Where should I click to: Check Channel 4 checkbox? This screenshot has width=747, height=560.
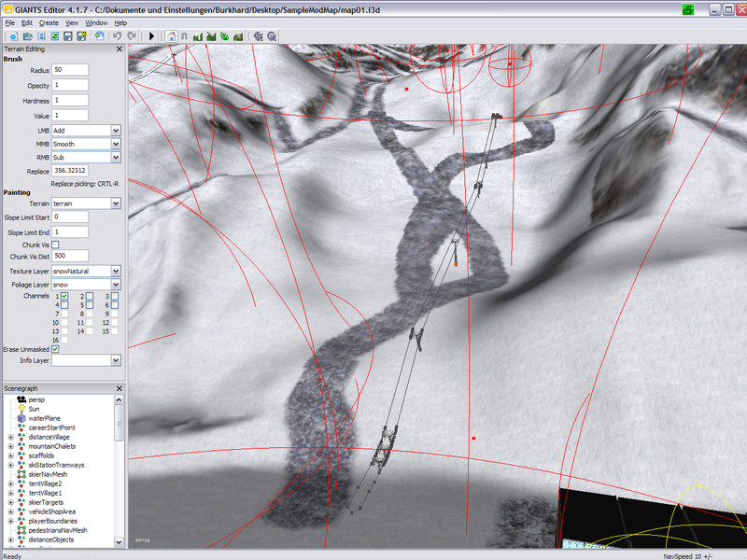(x=64, y=305)
